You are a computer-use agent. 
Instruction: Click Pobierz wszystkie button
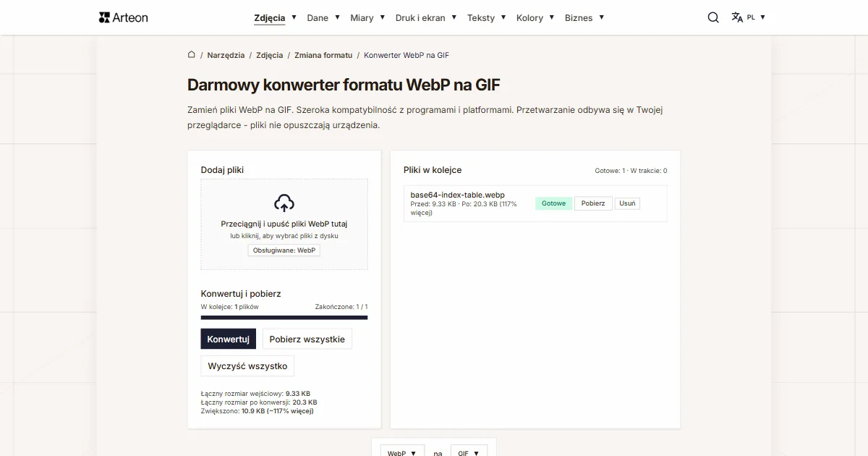click(307, 339)
